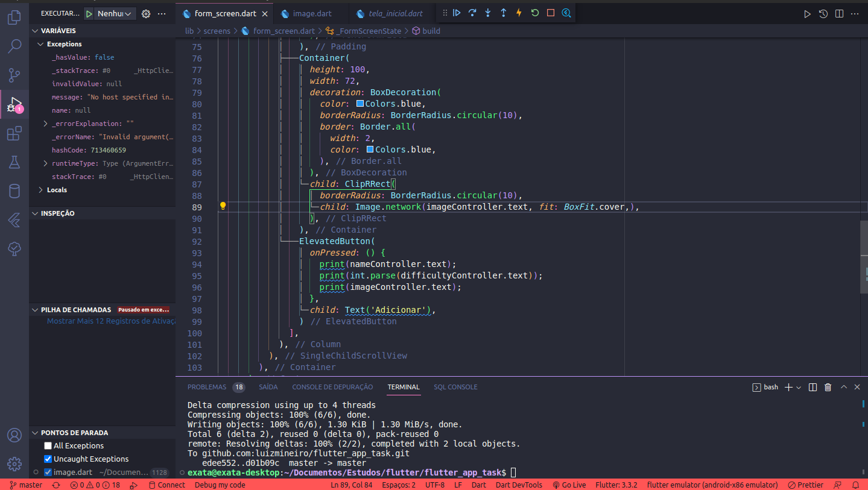
Task: Open the Source Control view
Action: [x=14, y=75]
